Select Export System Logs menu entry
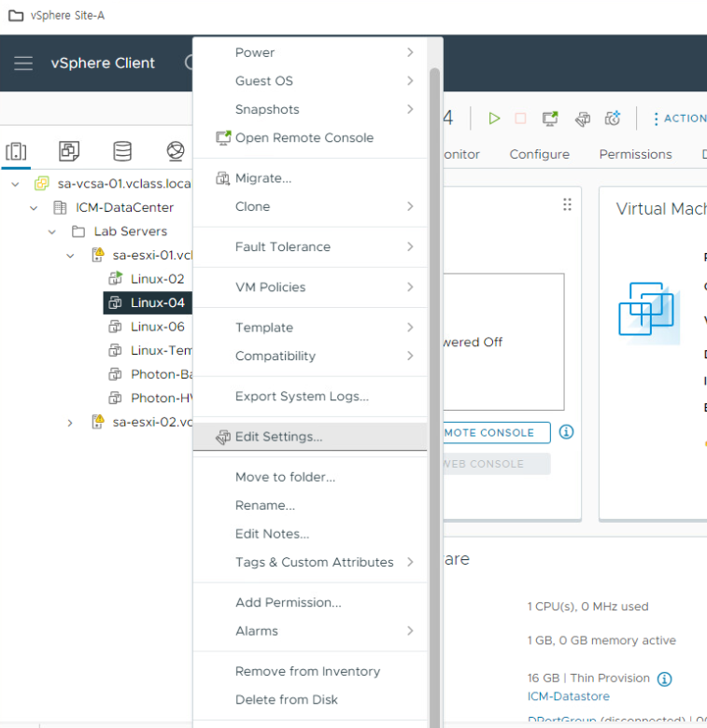707x728 pixels. (310, 396)
